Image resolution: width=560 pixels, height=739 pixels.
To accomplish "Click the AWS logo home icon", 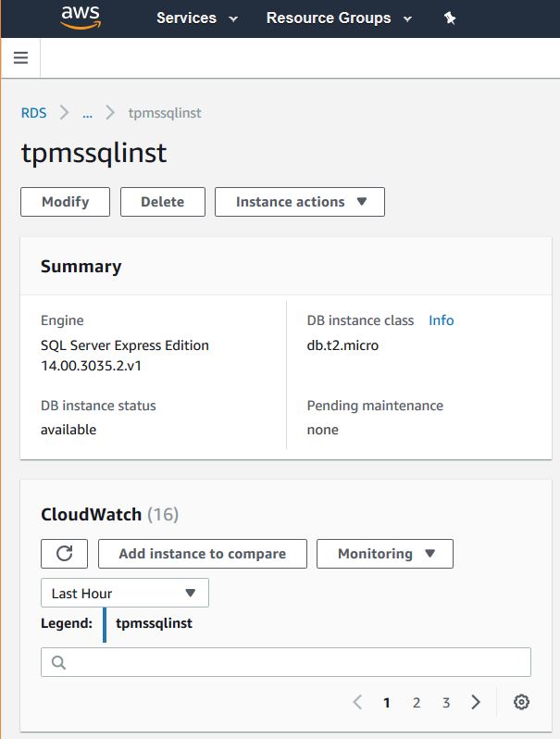I will (x=82, y=18).
